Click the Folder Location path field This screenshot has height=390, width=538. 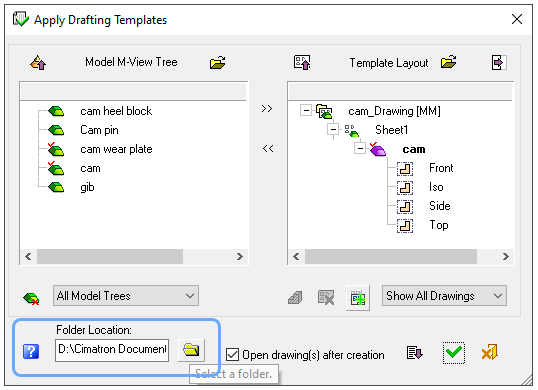(x=112, y=350)
